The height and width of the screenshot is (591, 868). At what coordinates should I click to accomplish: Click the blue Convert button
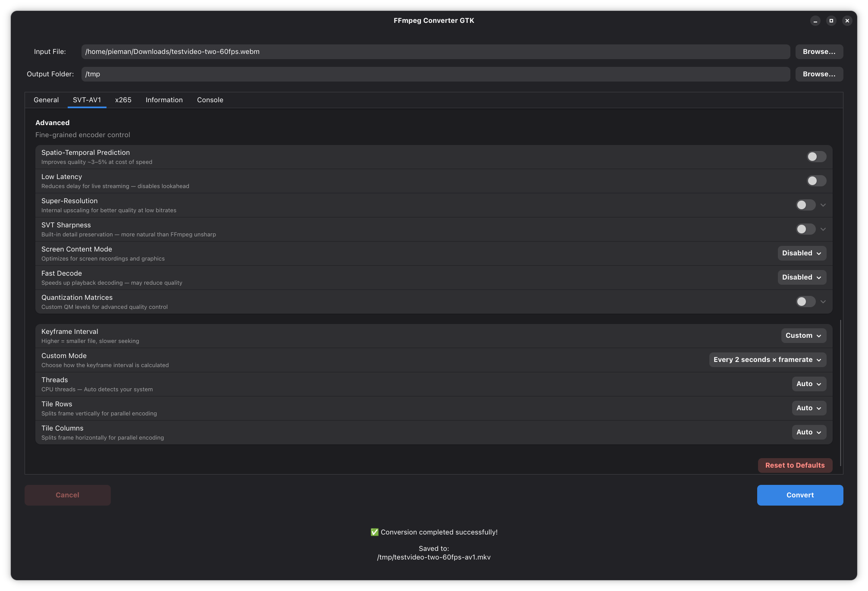click(800, 495)
